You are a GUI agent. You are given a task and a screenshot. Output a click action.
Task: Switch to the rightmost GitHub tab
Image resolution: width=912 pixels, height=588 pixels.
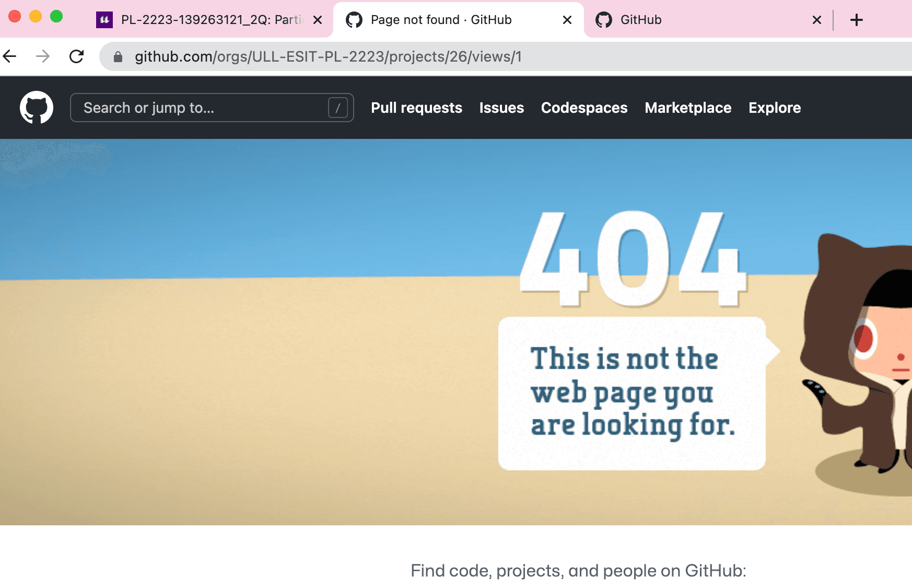click(x=679, y=20)
